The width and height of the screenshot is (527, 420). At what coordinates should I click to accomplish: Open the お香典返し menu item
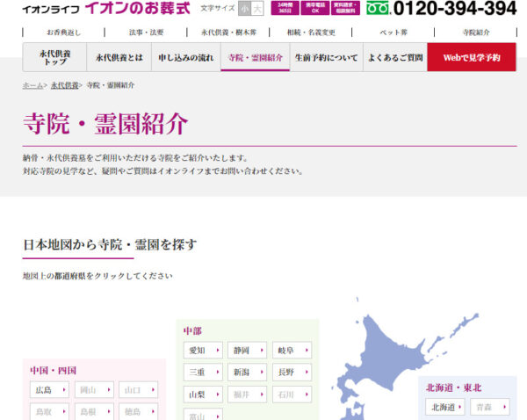click(64, 33)
